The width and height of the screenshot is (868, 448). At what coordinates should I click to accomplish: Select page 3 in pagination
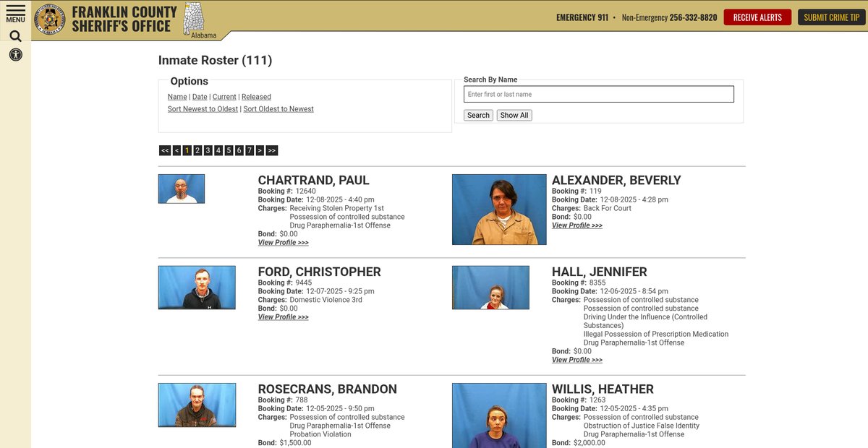pos(208,150)
